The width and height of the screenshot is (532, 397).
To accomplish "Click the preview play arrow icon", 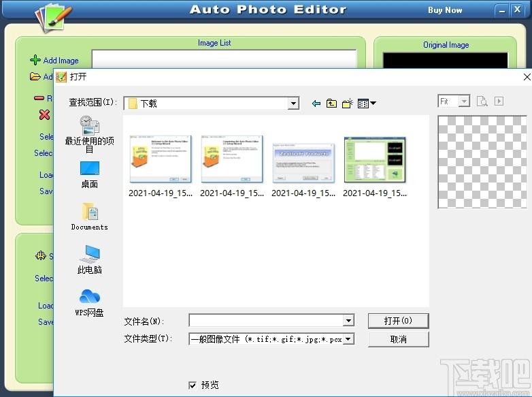I will 499,101.
